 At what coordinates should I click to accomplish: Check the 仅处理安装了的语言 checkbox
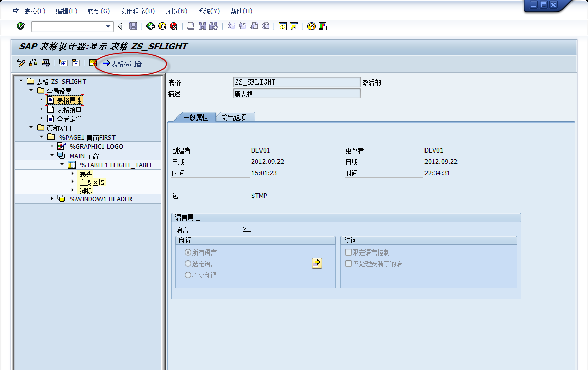pyautogui.click(x=348, y=264)
